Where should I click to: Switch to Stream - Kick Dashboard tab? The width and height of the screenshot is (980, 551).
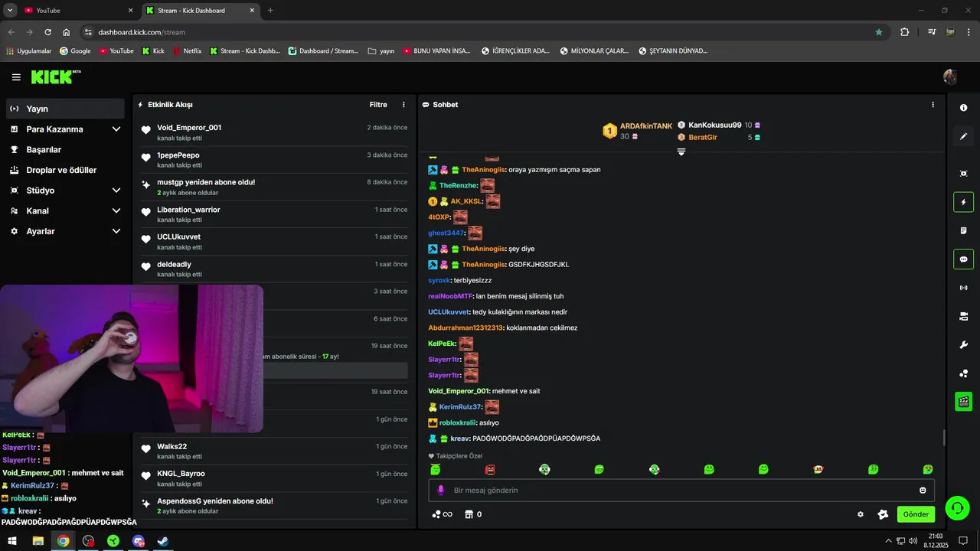[x=201, y=11]
